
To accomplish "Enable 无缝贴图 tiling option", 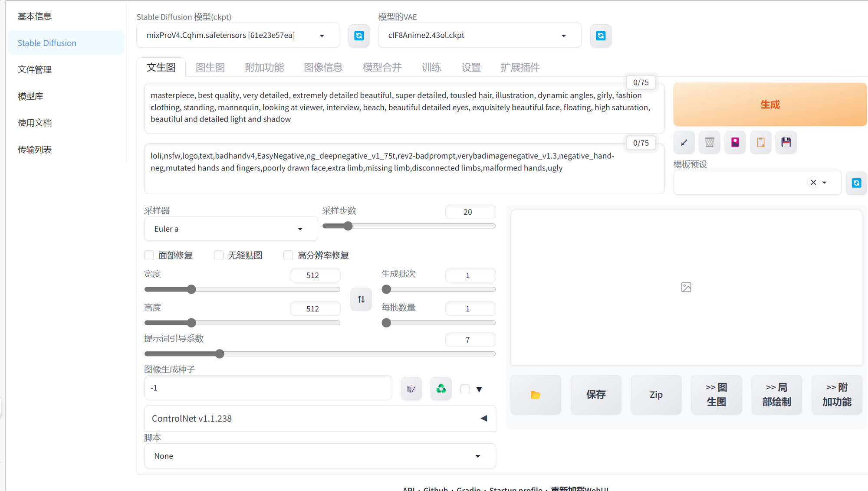I will [x=219, y=255].
